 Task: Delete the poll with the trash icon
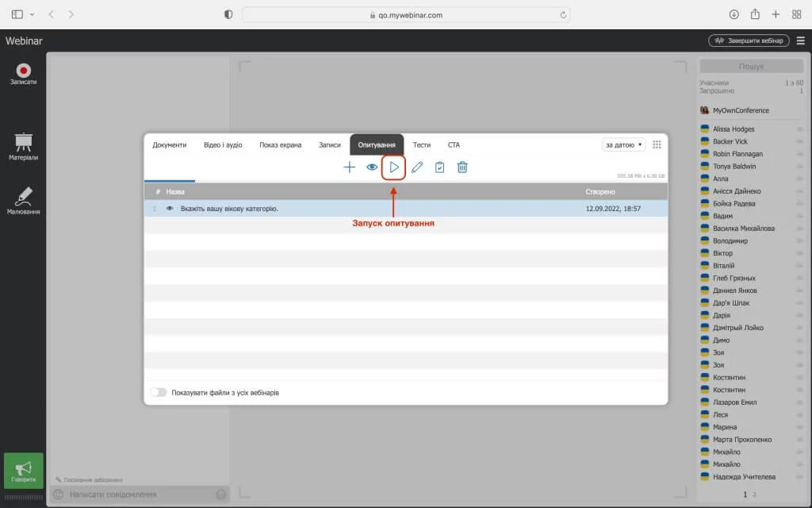(x=462, y=167)
